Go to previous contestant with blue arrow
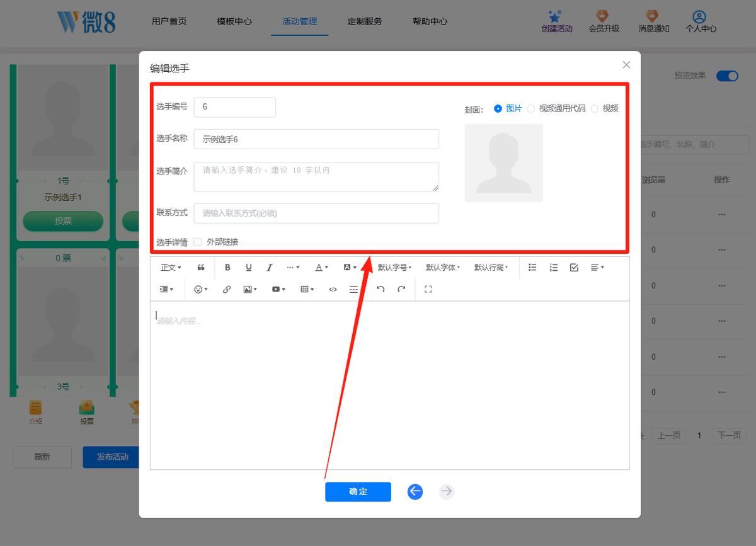Image resolution: width=756 pixels, height=546 pixels. pos(415,492)
